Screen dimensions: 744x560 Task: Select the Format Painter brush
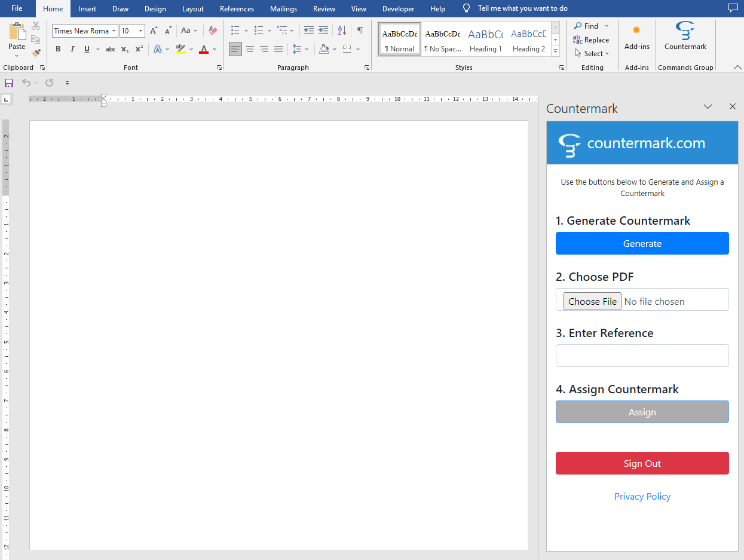coord(36,53)
